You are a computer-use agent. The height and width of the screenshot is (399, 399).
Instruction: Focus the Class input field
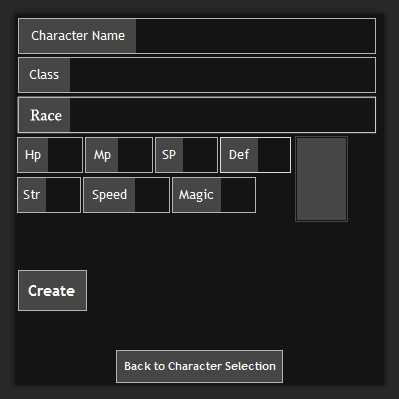222,75
